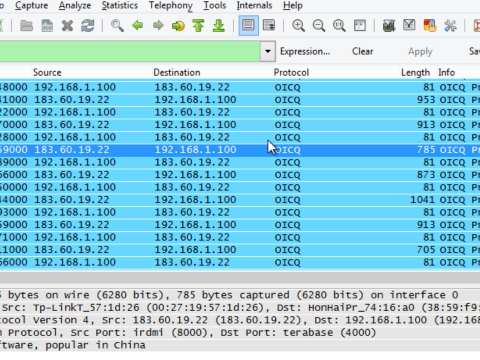Open the coloring rules editor
480x360 pixels.
(x=430, y=26)
